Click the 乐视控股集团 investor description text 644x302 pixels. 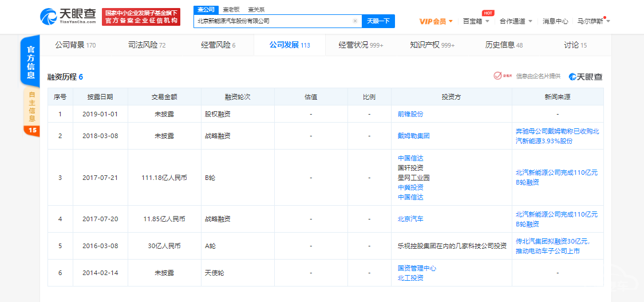(x=452, y=246)
